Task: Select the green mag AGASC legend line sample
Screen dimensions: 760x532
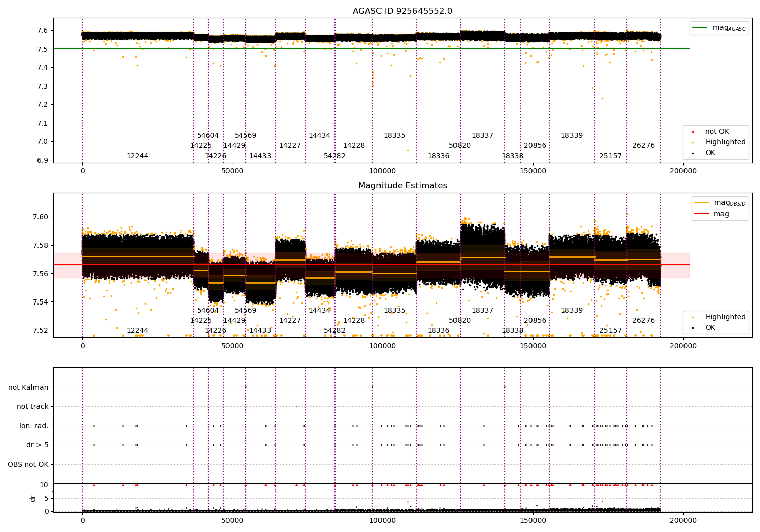Action: click(700, 28)
